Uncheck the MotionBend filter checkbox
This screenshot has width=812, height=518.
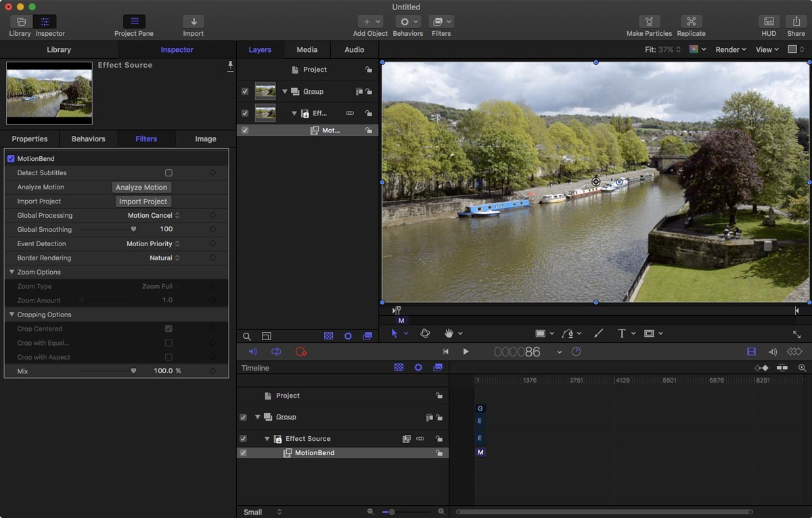pyautogui.click(x=11, y=159)
